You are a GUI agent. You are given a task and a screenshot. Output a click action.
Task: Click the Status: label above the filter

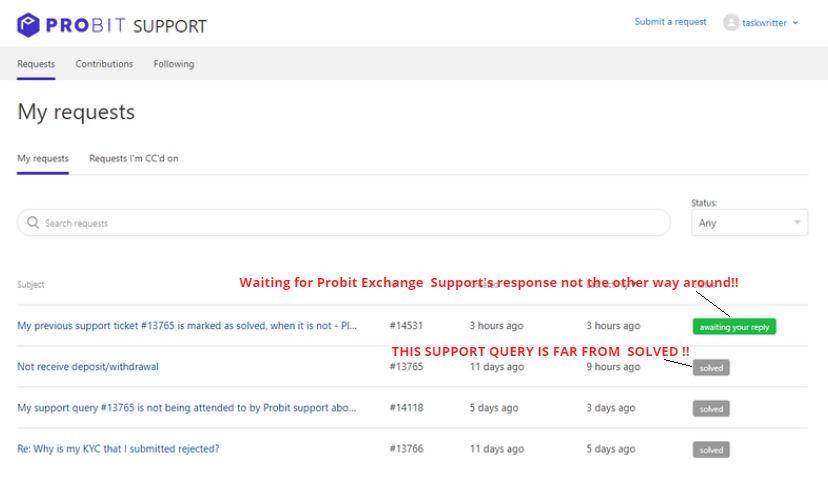[704, 203]
